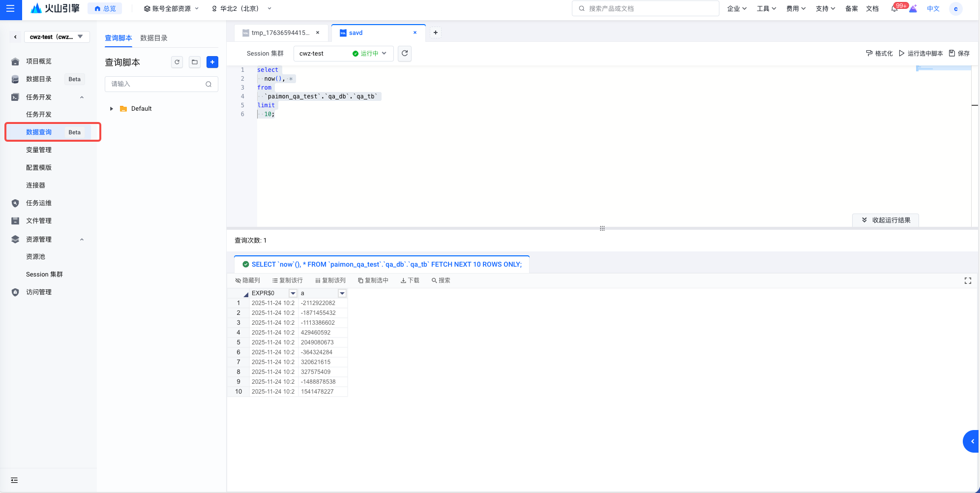980x493 pixels.
Task: Collapse the sidebar using bottom-left icon
Action: (14, 480)
